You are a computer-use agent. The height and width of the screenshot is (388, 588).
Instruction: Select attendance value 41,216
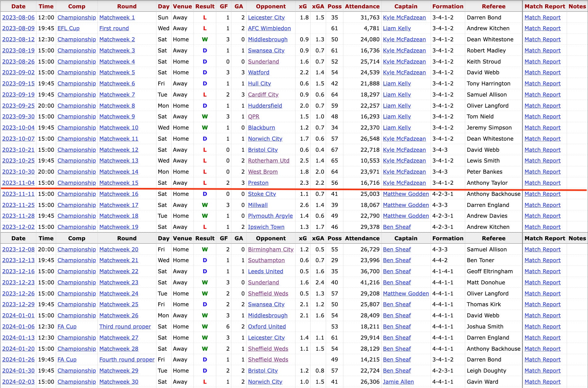(x=370, y=283)
